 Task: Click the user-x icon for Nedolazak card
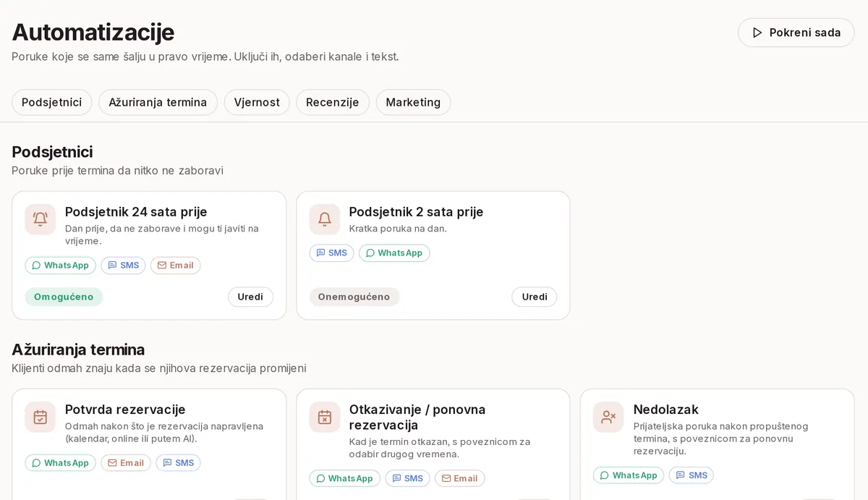(x=609, y=417)
